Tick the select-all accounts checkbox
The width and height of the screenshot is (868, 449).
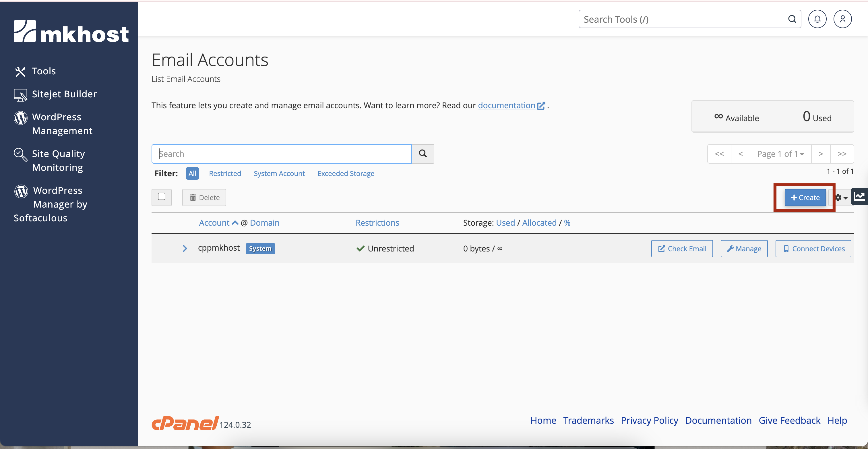click(x=161, y=197)
